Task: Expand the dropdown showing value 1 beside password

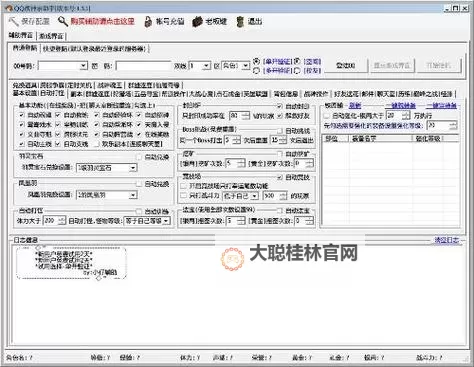Action: (x=207, y=66)
